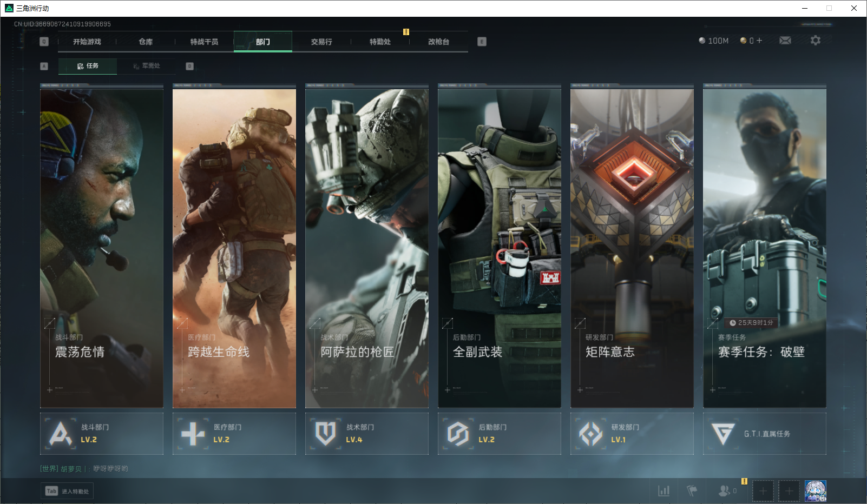The height and width of the screenshot is (504, 867).
Task: Click the 研发部门 diamond emblem icon
Action: coord(590,434)
